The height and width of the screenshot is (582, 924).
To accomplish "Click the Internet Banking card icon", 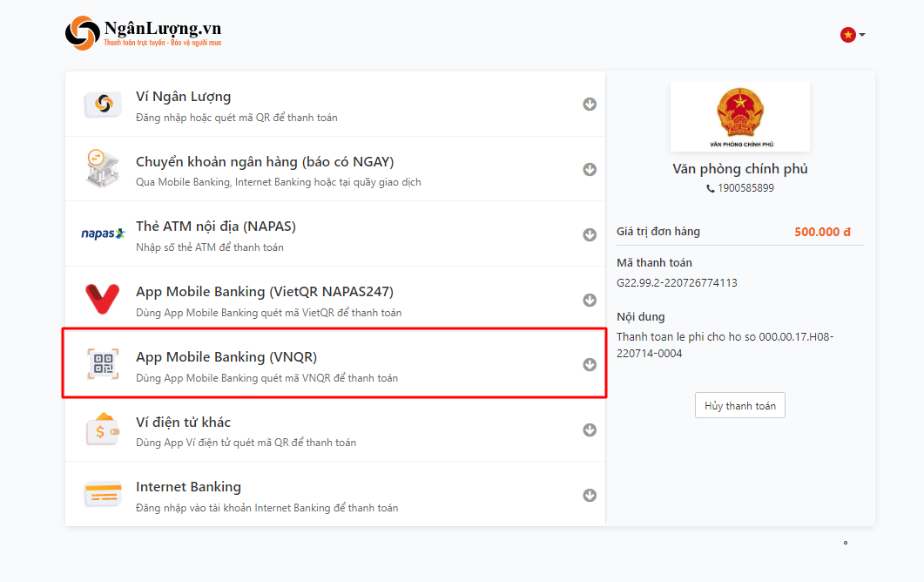I will 103,494.
